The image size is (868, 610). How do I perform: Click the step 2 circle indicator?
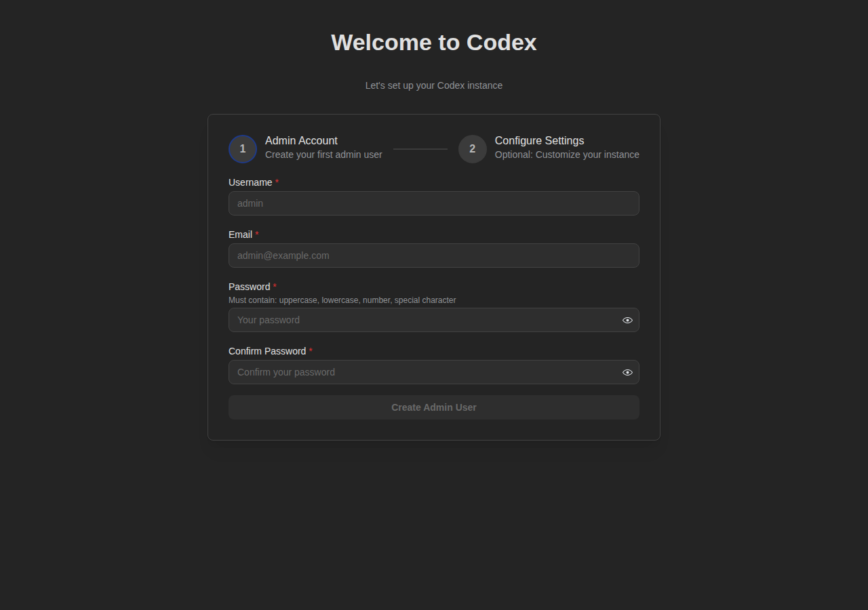(473, 149)
